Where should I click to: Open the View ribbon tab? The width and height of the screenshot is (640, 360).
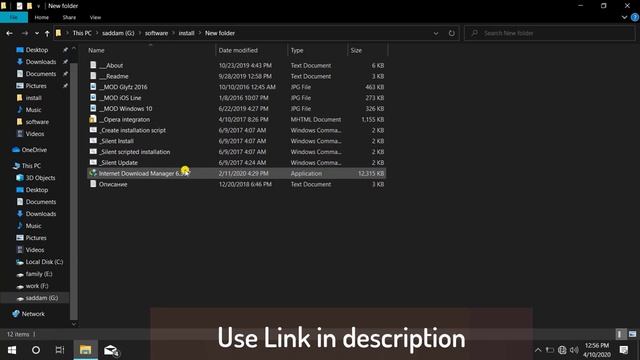(95, 18)
